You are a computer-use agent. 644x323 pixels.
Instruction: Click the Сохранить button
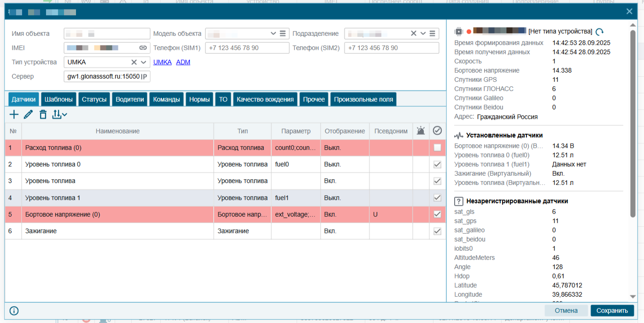click(612, 311)
